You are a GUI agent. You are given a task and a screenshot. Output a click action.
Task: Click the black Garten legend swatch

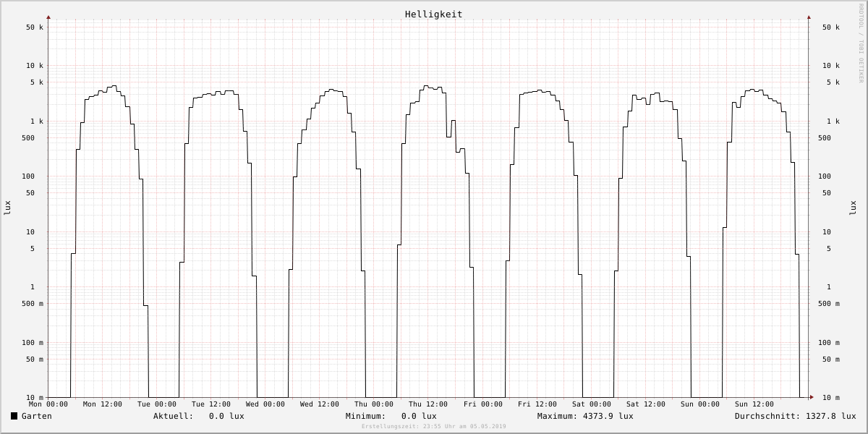(x=14, y=416)
